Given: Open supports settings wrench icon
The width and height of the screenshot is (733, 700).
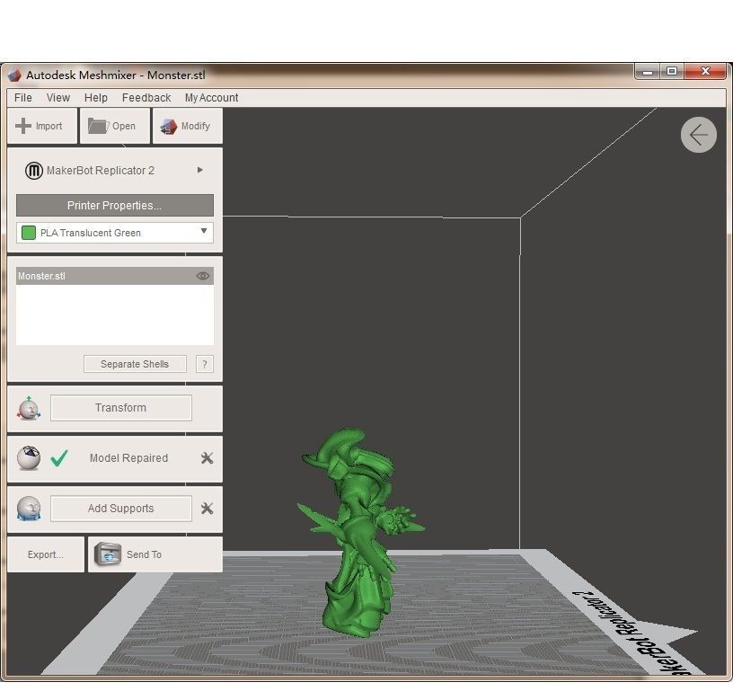Looking at the screenshot, I should (x=207, y=509).
